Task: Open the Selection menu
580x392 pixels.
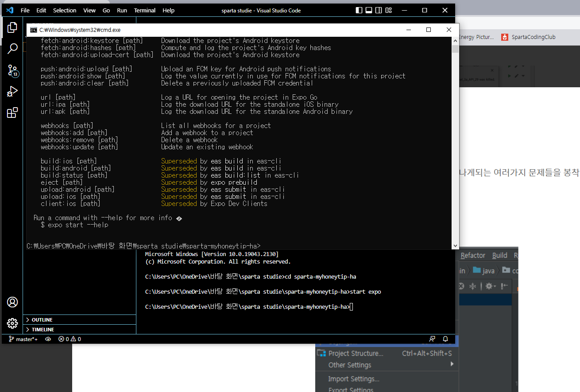Action: click(x=65, y=10)
